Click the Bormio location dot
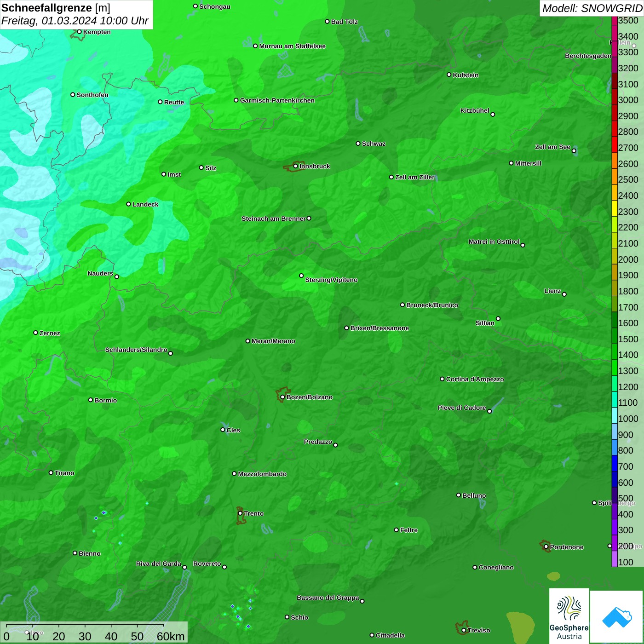The image size is (644, 644). (91, 400)
